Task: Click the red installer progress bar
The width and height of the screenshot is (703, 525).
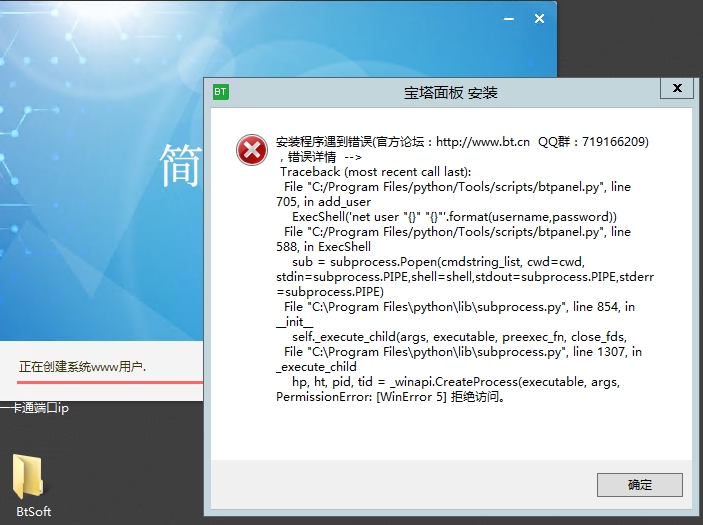Action: (x=110, y=382)
